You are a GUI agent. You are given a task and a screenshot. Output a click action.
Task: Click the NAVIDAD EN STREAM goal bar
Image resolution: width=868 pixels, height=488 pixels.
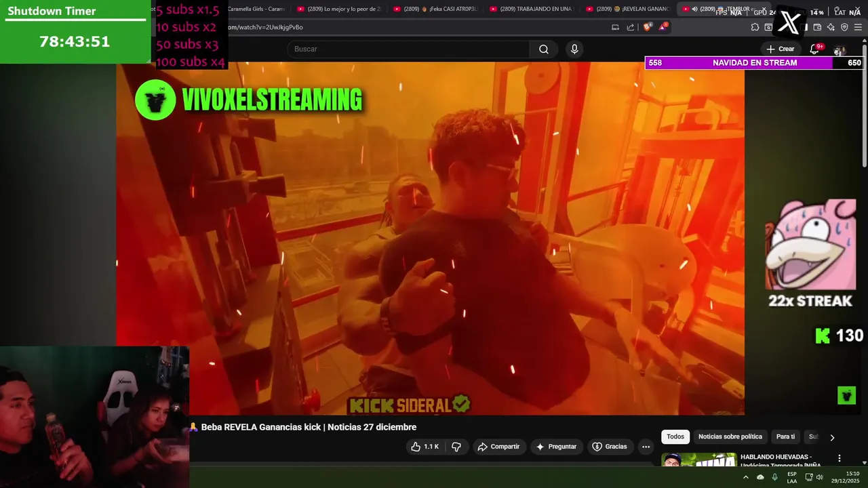pyautogui.click(x=755, y=62)
